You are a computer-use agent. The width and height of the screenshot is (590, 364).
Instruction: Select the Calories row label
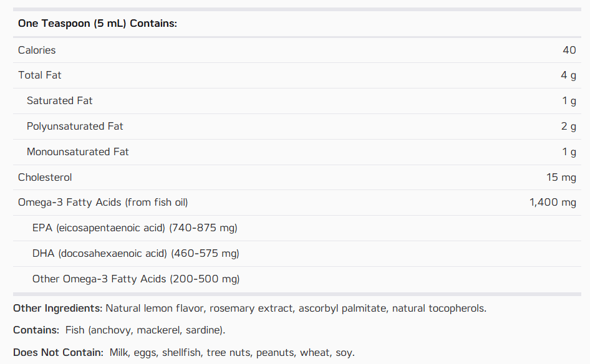click(x=37, y=50)
